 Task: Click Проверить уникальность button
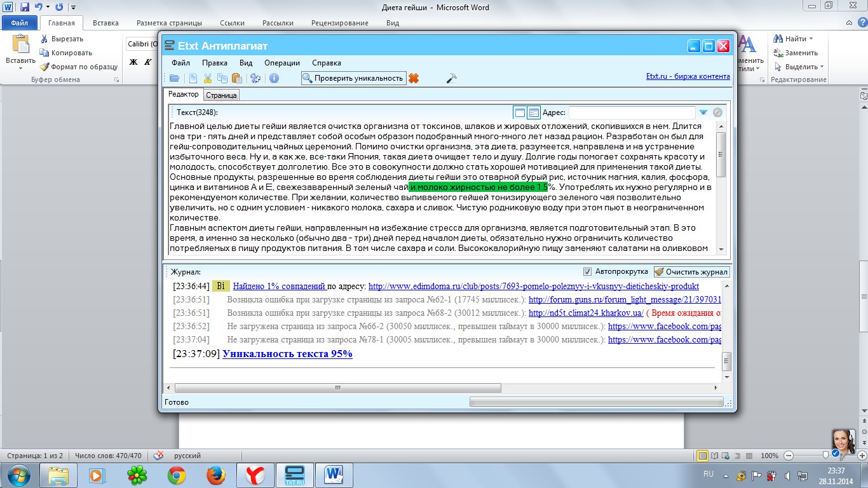click(x=353, y=78)
